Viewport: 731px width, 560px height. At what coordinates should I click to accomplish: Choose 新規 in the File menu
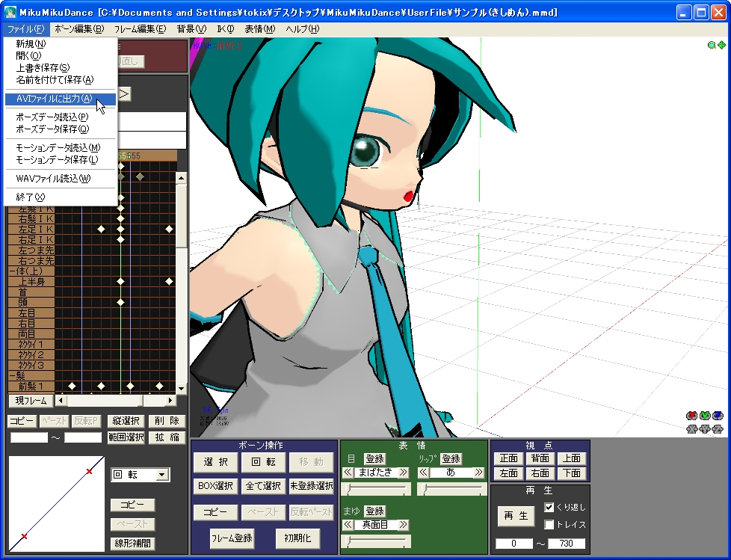pos(61,44)
